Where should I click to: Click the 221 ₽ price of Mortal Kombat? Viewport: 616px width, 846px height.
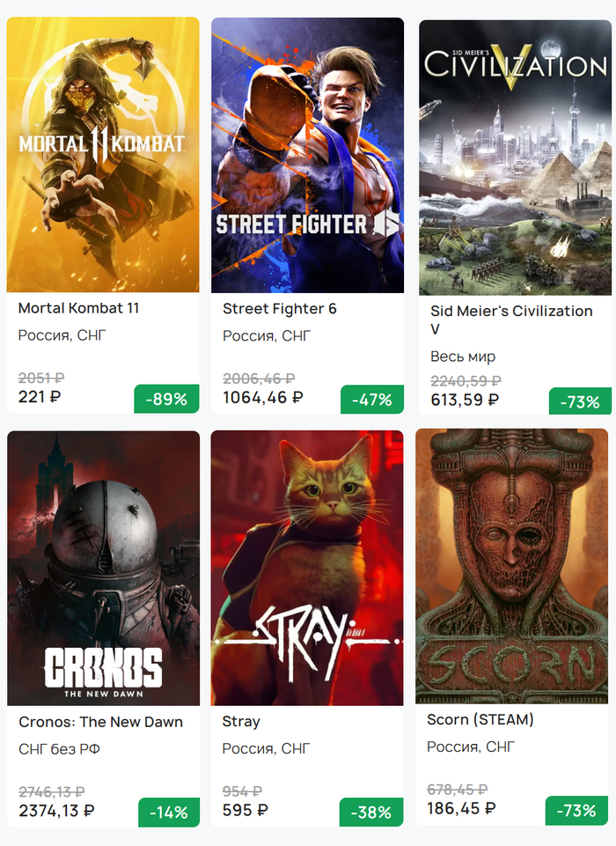click(x=40, y=397)
